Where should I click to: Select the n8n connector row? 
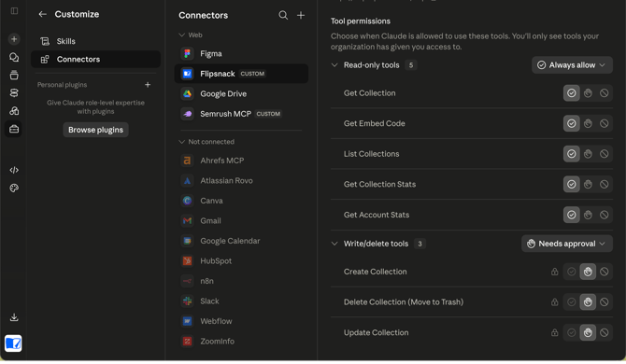pos(241,281)
